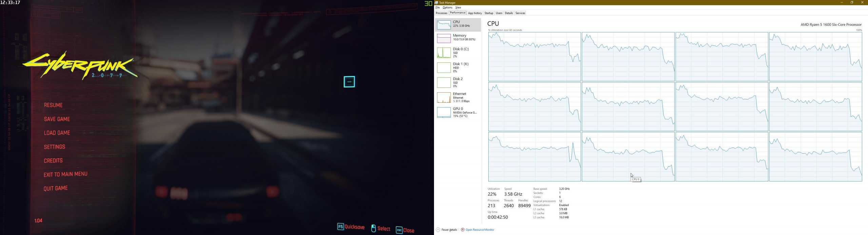Viewport: 868px width, 235px height.
Task: Open Resource Monitor link
Action: point(479,230)
